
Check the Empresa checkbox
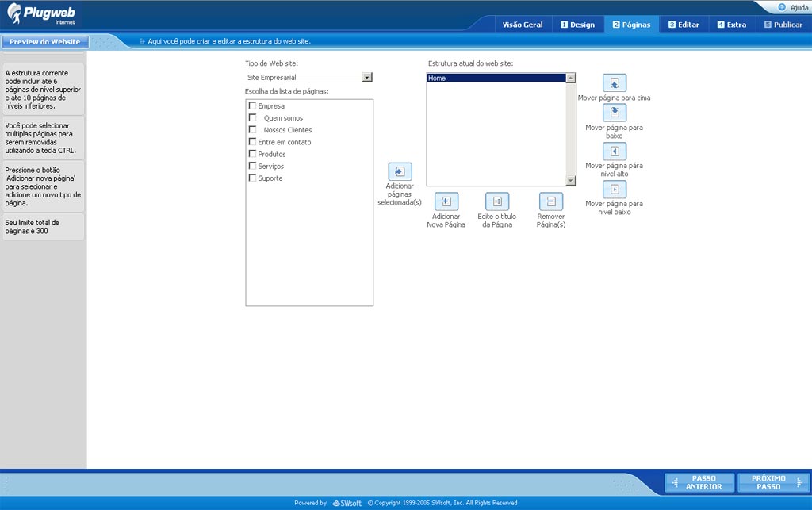pyautogui.click(x=253, y=105)
